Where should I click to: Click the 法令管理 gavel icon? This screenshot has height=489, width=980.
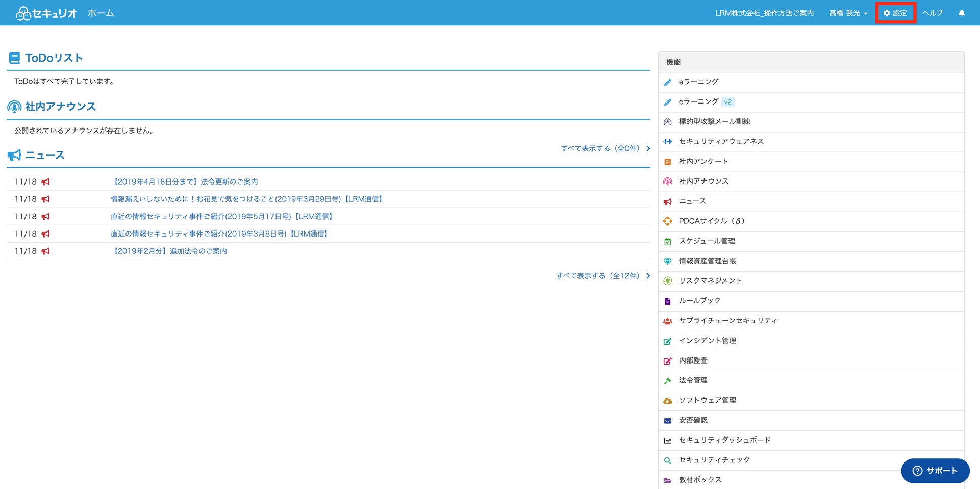(667, 380)
